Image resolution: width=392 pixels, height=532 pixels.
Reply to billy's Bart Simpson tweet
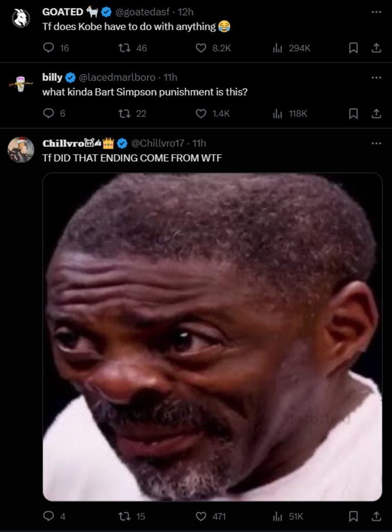[x=48, y=113]
